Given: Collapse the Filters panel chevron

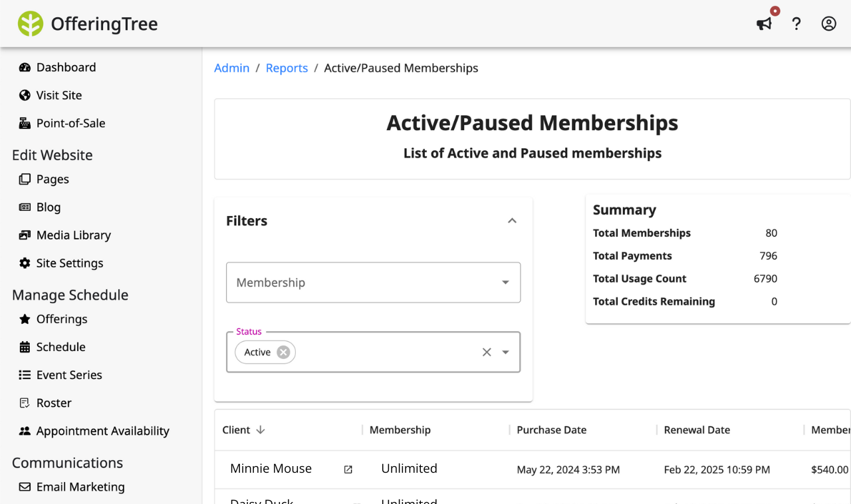Looking at the screenshot, I should pyautogui.click(x=512, y=221).
